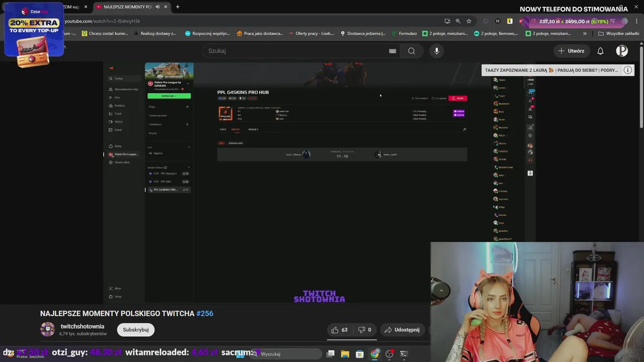Open Chrome from the Windows taskbar

pos(375,354)
